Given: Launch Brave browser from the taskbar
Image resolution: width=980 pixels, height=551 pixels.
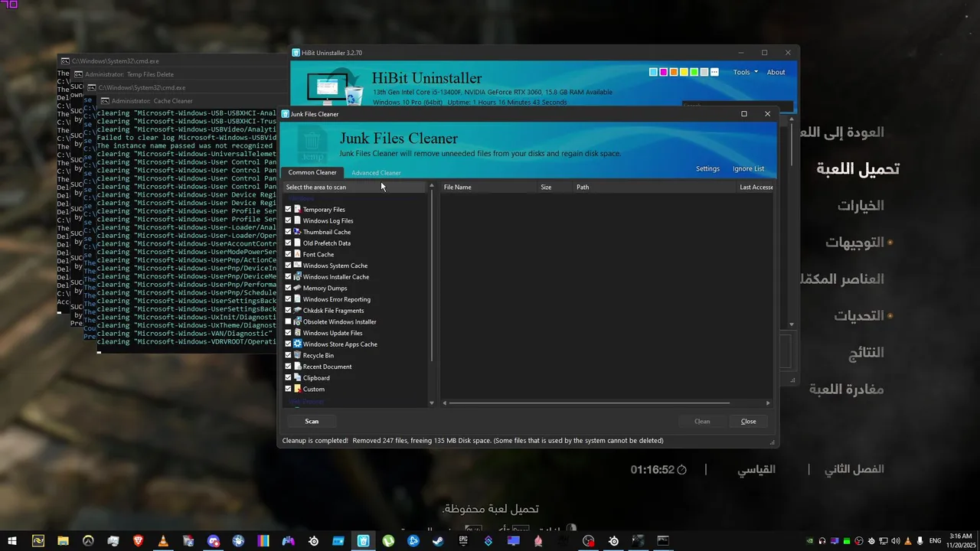Looking at the screenshot, I should click(x=138, y=541).
